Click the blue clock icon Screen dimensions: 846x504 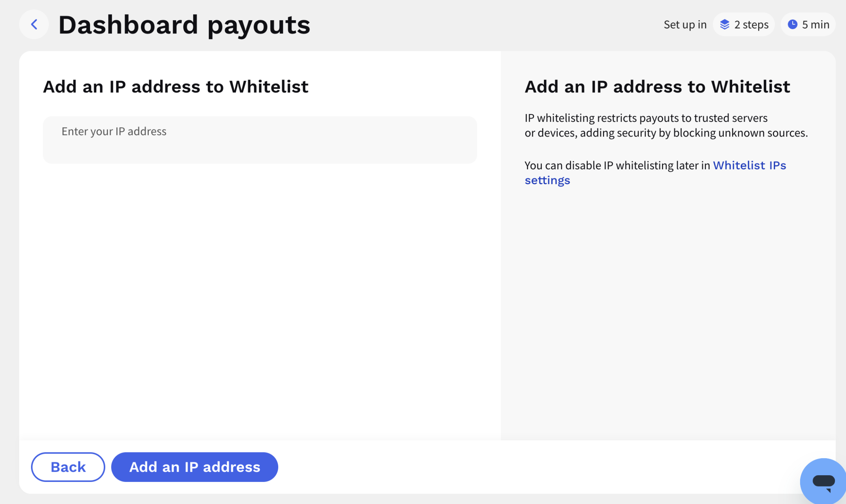coord(793,24)
